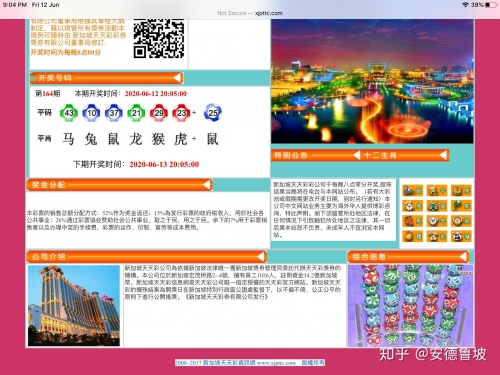Viewport: 500px width, 375px height.
Task: Click the special blue ball numbered 25
Action: (x=213, y=113)
